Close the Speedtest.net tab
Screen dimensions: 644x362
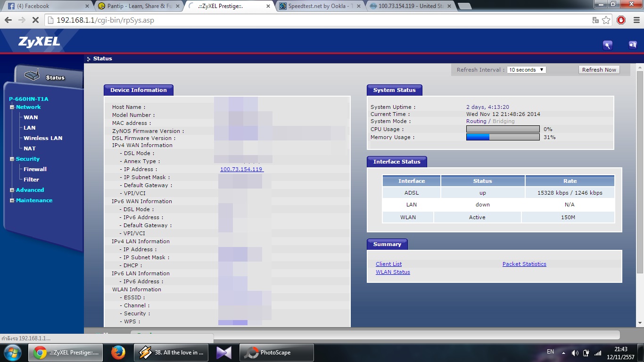coord(359,6)
